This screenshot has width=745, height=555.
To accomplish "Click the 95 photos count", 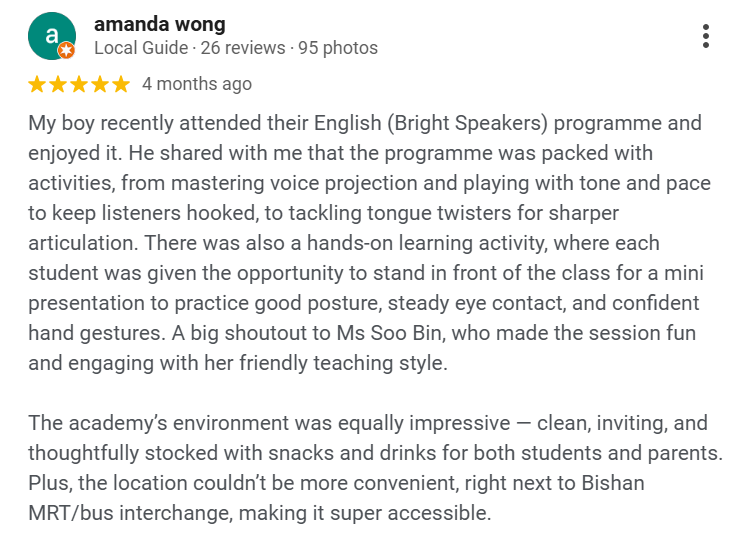I will click(338, 48).
